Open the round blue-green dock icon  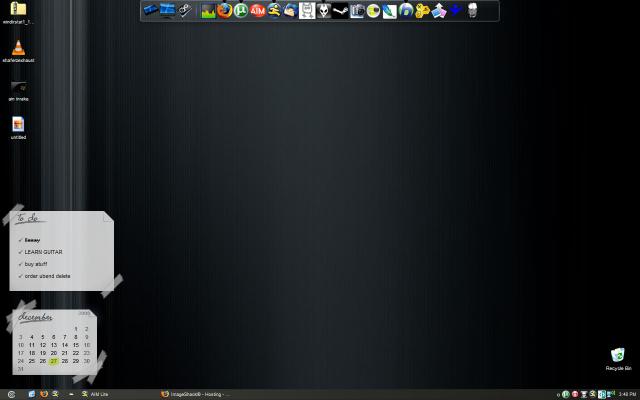click(406, 11)
